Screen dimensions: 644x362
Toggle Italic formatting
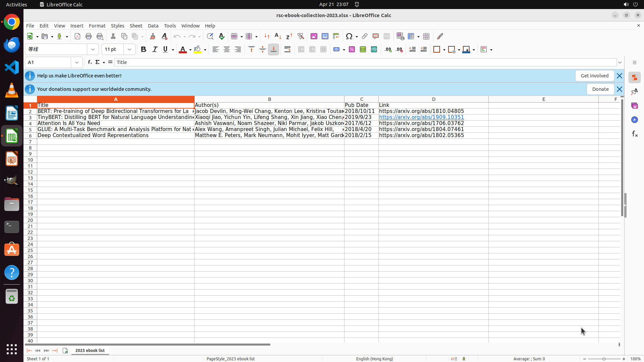coord(155,50)
